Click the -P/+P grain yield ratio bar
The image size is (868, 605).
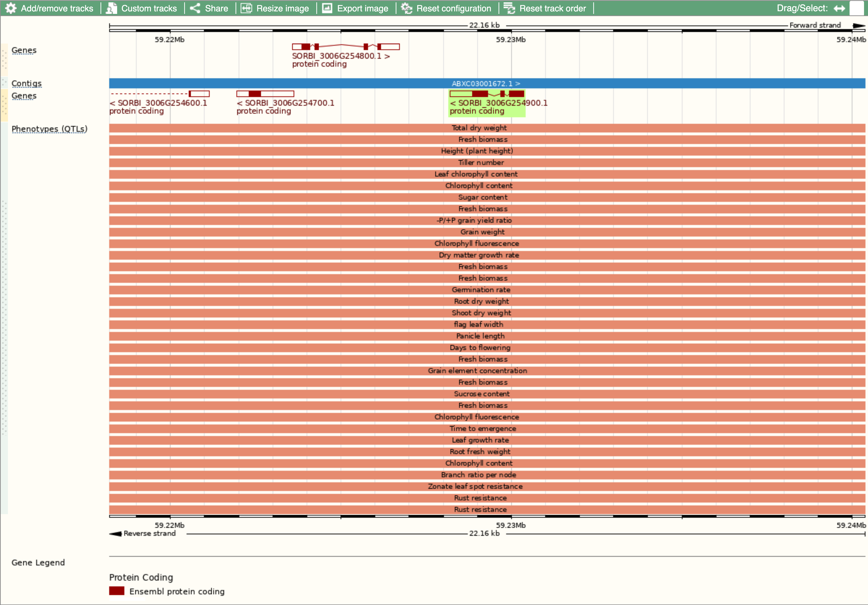click(x=487, y=220)
